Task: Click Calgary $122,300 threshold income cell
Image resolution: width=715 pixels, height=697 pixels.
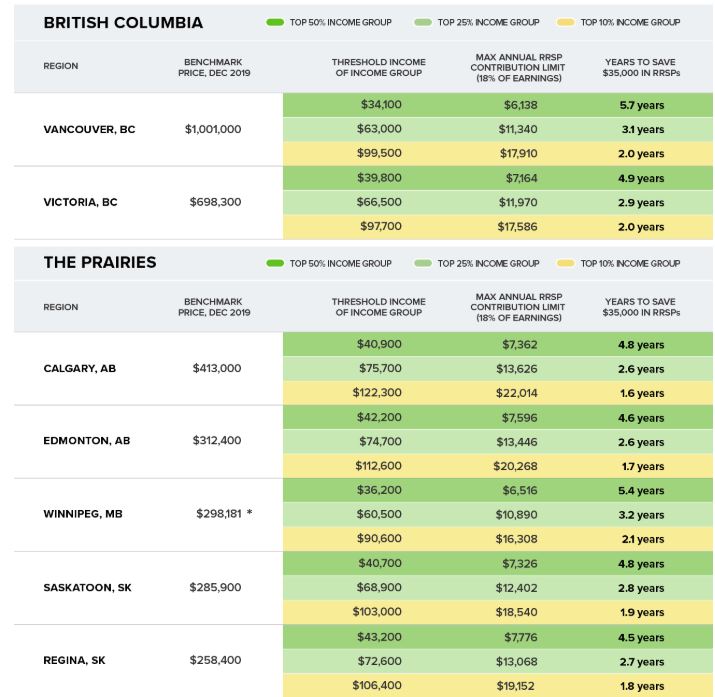Action: coord(377,392)
